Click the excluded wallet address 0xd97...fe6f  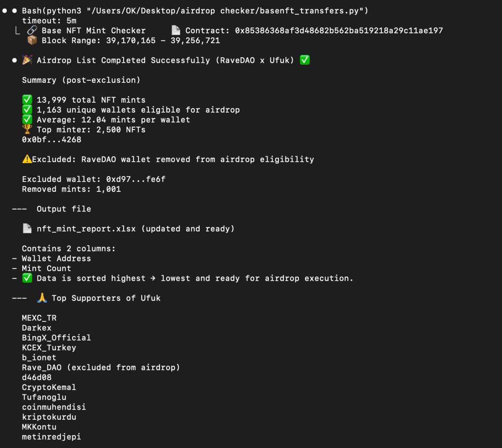[x=136, y=179]
